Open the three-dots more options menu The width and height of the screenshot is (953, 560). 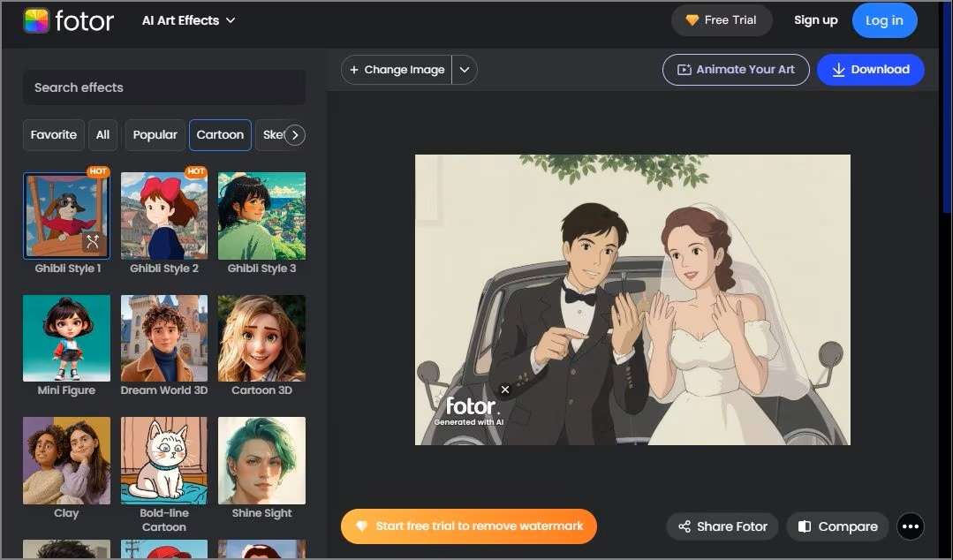tap(911, 526)
